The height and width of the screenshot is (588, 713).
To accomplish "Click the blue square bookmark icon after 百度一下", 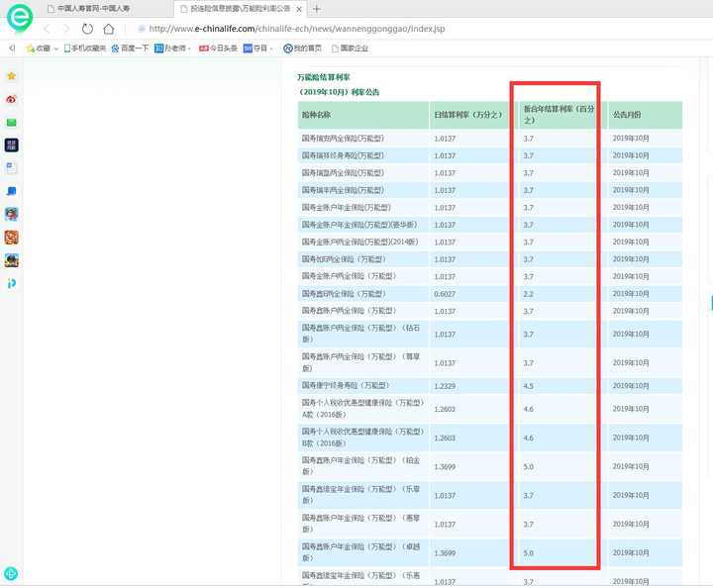I will click(x=158, y=49).
